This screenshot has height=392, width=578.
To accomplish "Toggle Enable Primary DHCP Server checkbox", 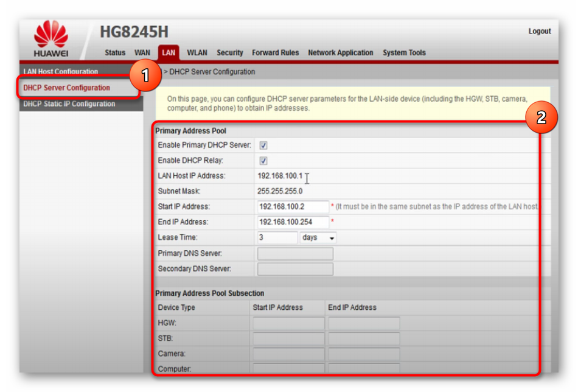I will pyautogui.click(x=263, y=145).
